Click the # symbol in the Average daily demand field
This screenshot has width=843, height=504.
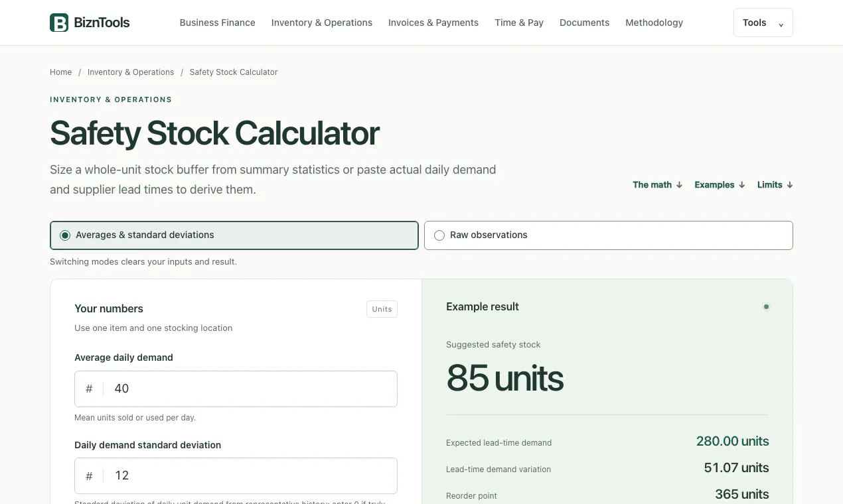(89, 389)
